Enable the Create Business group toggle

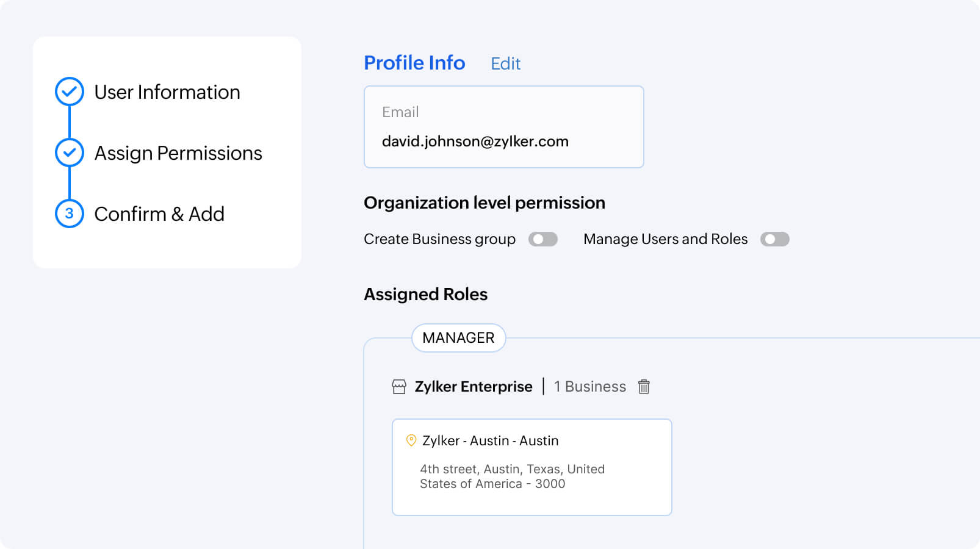point(543,239)
